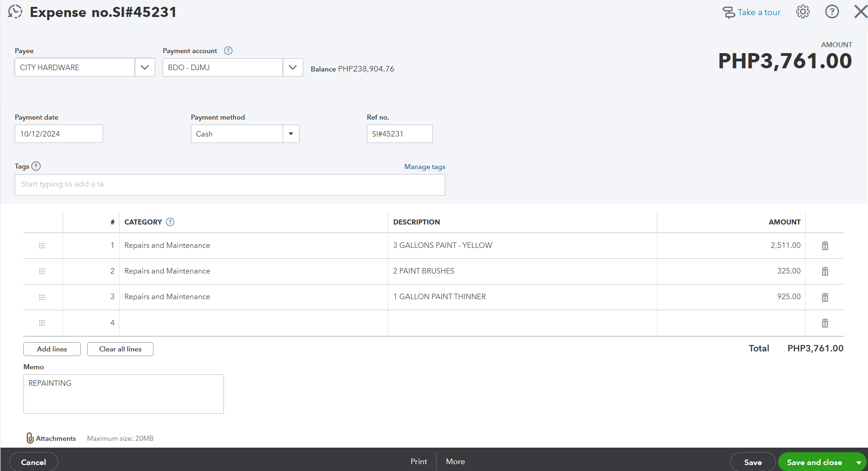Image resolution: width=868 pixels, height=471 pixels.
Task: Grab the drag handle of line 4
Action: 42,323
